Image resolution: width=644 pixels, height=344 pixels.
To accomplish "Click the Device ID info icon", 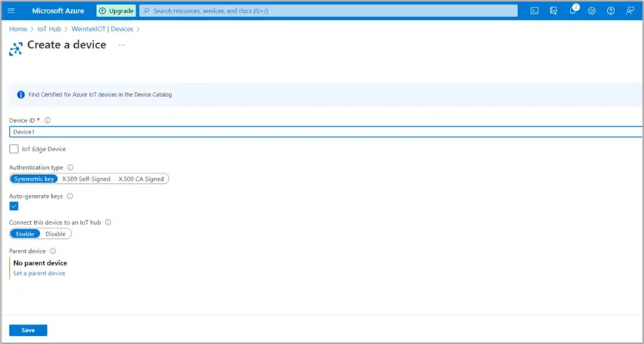I will click(x=47, y=120).
